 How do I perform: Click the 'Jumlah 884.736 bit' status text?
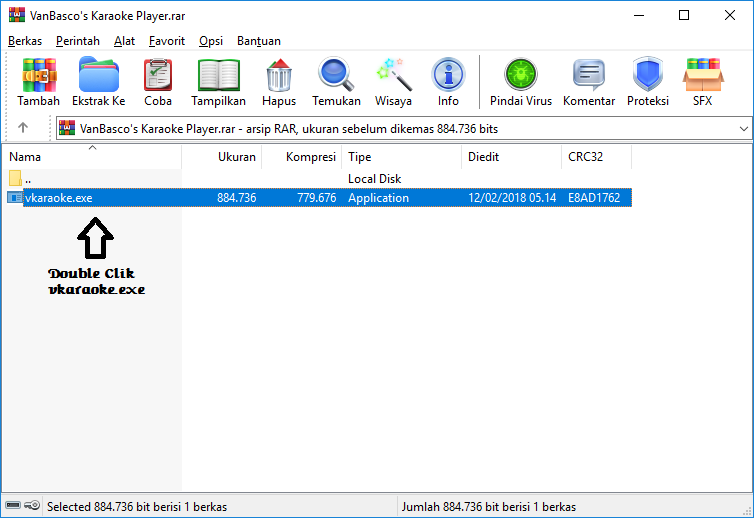point(489,506)
